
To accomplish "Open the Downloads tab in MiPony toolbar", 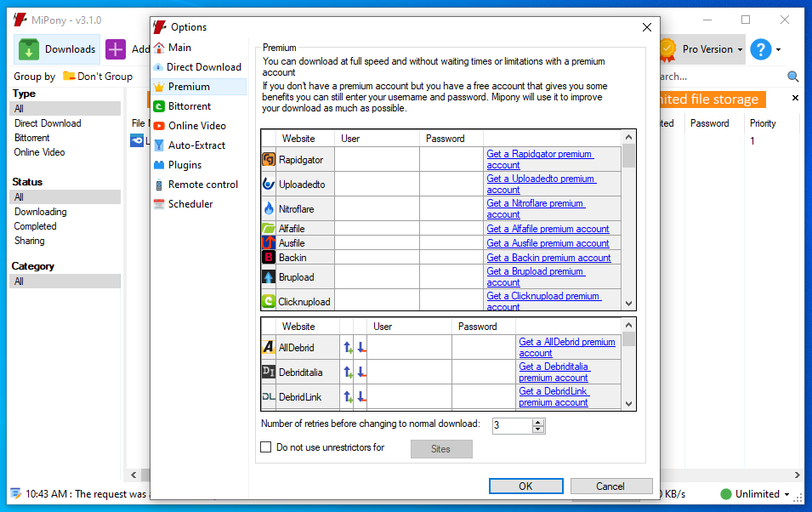I will 57,49.
